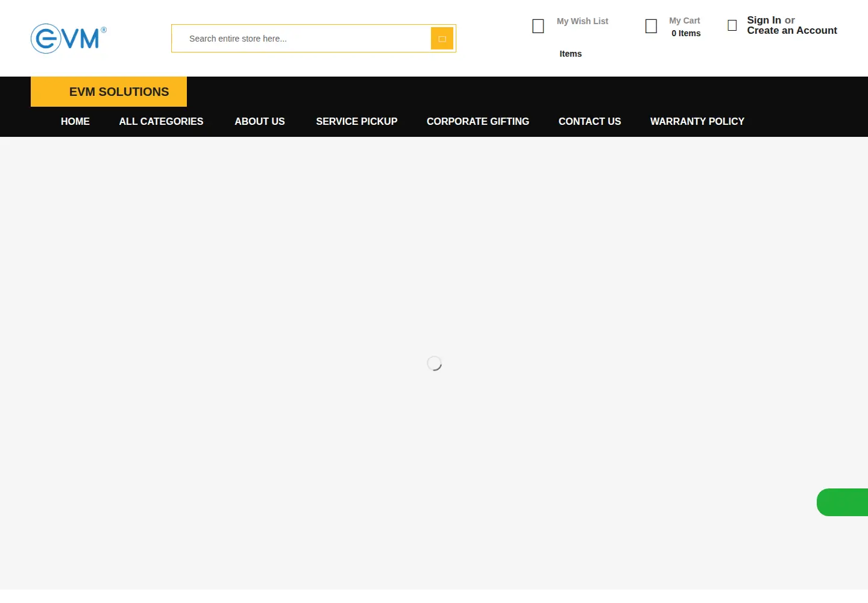Screen dimensions: 868x603
Task: Click the wish list icon
Action: click(538, 26)
